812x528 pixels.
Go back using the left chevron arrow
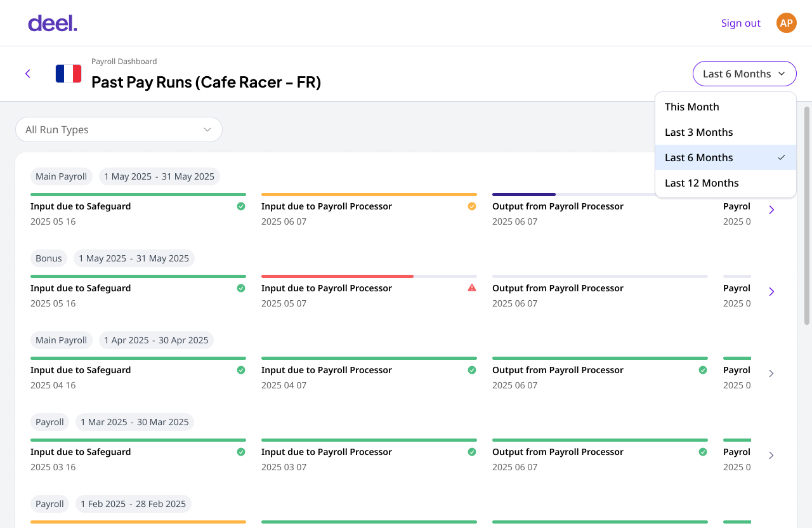28,74
